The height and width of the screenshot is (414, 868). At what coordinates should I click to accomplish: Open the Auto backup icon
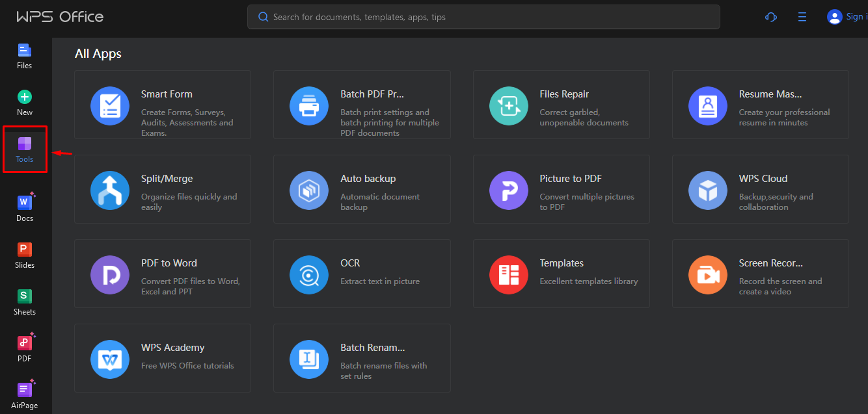pyautogui.click(x=309, y=190)
